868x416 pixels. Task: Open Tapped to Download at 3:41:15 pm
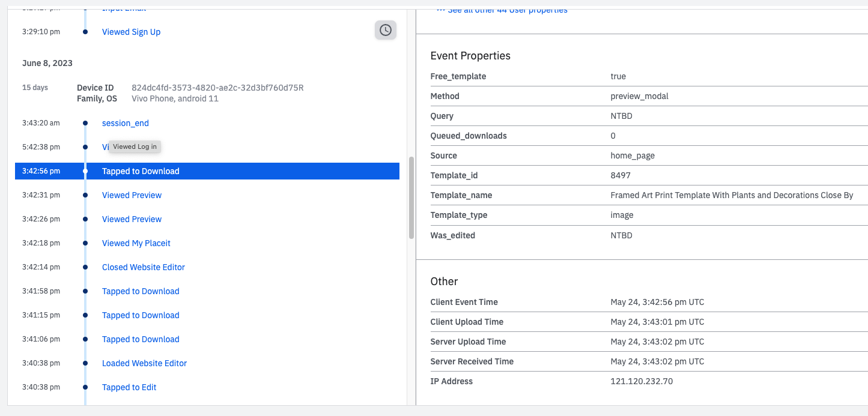pyautogui.click(x=141, y=315)
